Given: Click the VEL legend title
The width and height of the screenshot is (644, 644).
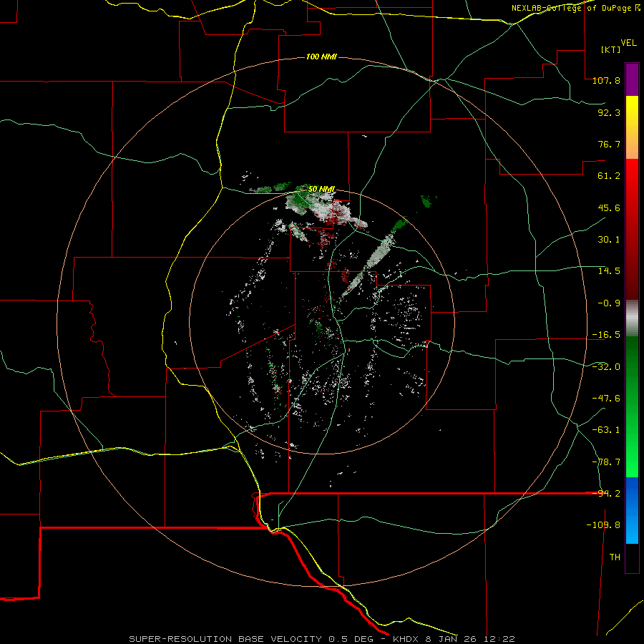Looking at the screenshot, I should point(629,42).
